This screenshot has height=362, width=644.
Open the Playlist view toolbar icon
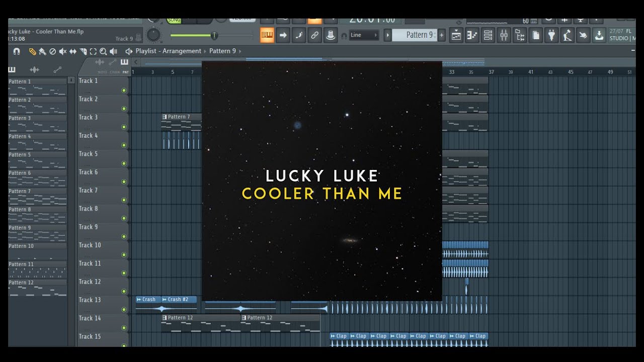[456, 35]
